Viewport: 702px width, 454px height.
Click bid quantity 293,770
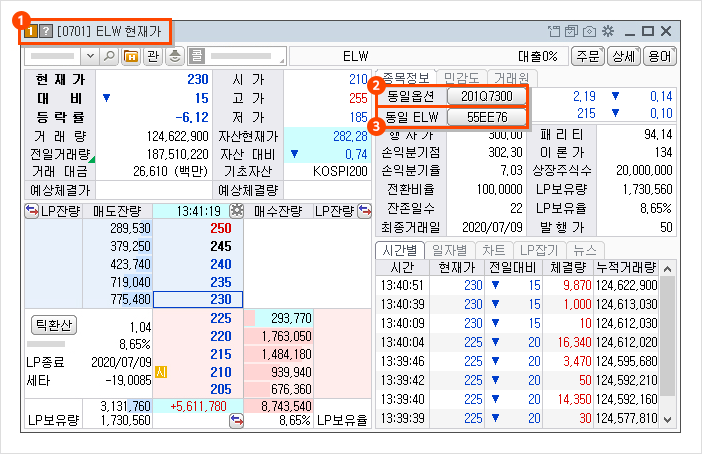coord(291,318)
